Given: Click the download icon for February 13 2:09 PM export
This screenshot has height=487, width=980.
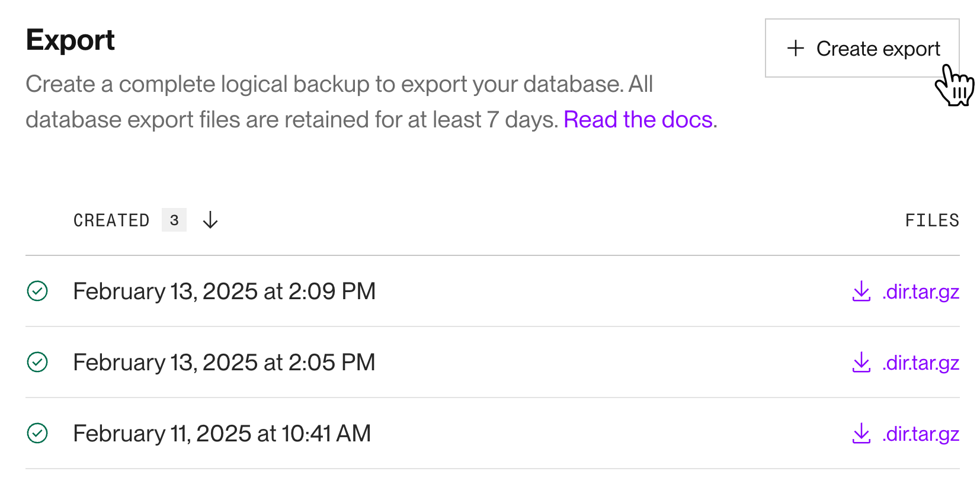Looking at the screenshot, I should click(x=860, y=291).
